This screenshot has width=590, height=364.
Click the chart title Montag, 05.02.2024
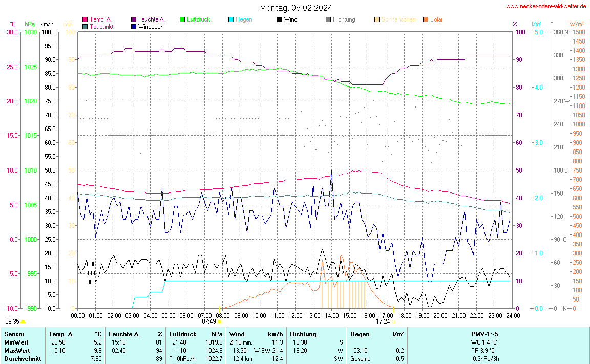(296, 8)
